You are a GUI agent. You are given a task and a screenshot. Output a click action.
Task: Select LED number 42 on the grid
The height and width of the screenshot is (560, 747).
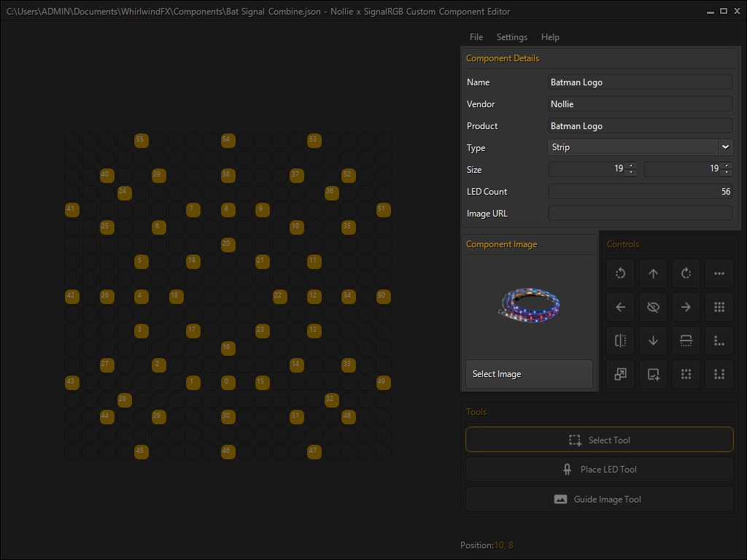(72, 296)
